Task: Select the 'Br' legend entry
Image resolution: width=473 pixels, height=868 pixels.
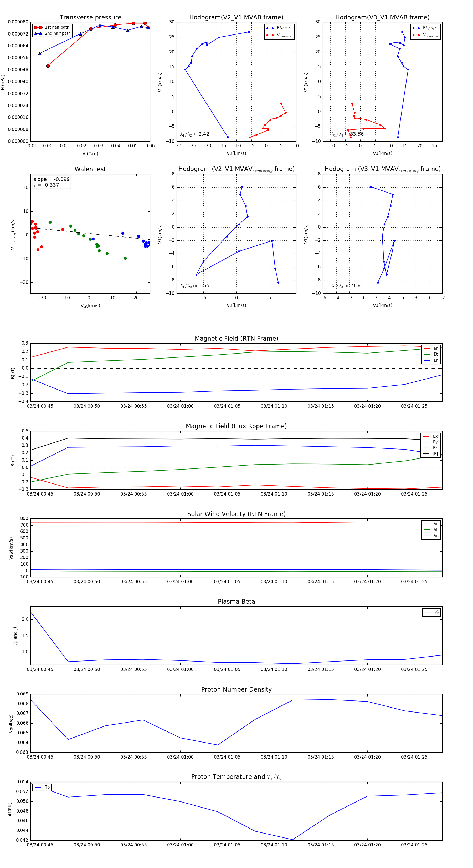Action: coord(431,349)
